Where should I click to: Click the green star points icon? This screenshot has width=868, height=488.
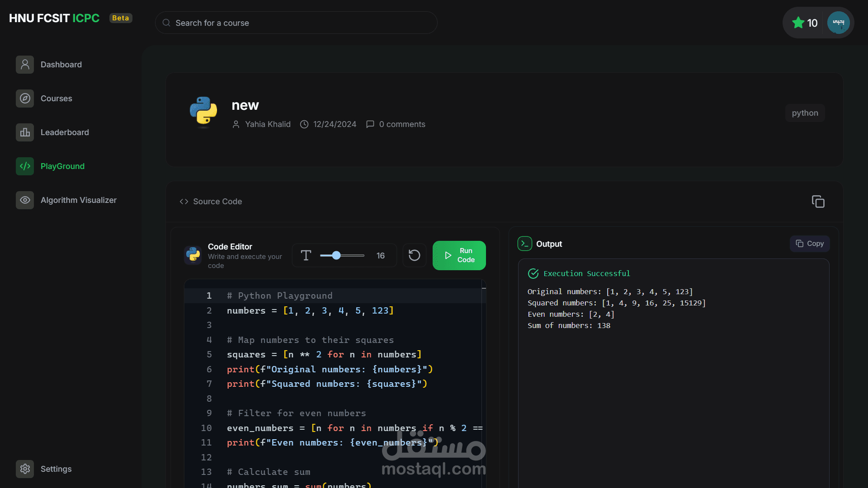798,23
